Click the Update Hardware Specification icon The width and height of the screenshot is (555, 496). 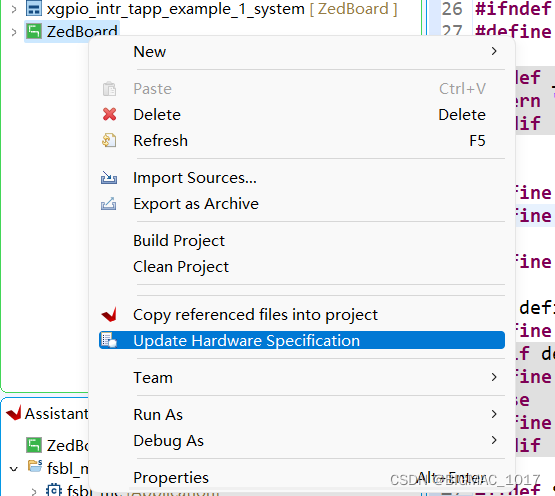109,340
